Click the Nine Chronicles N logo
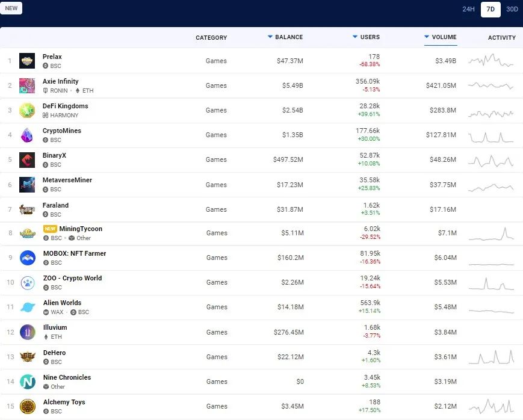523x420 pixels. pyautogui.click(x=28, y=381)
